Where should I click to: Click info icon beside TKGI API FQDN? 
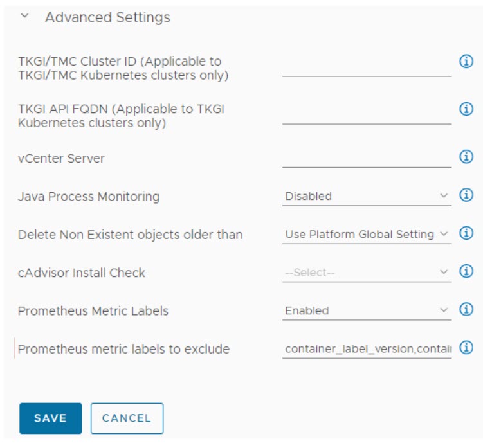[466, 109]
